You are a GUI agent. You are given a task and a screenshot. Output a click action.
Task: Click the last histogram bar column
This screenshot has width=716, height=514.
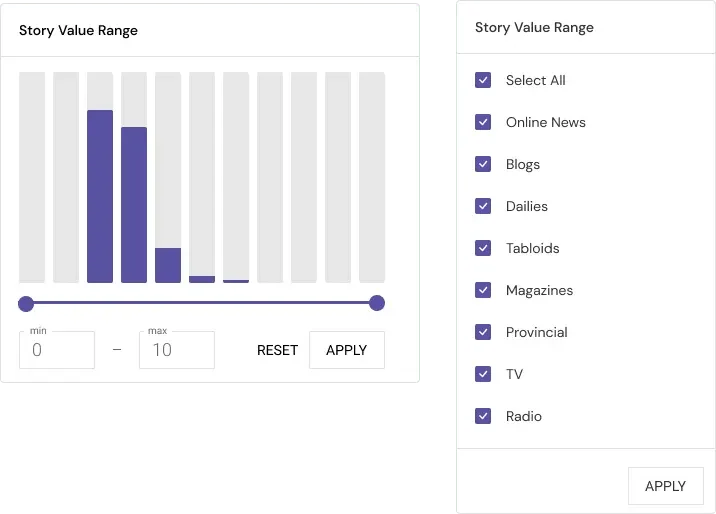372,178
